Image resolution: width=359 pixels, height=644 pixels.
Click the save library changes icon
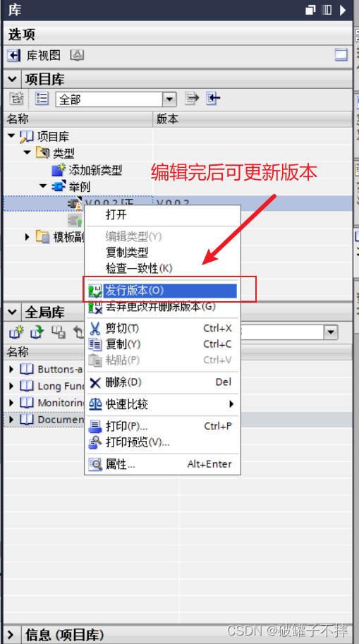pyautogui.click(x=59, y=332)
